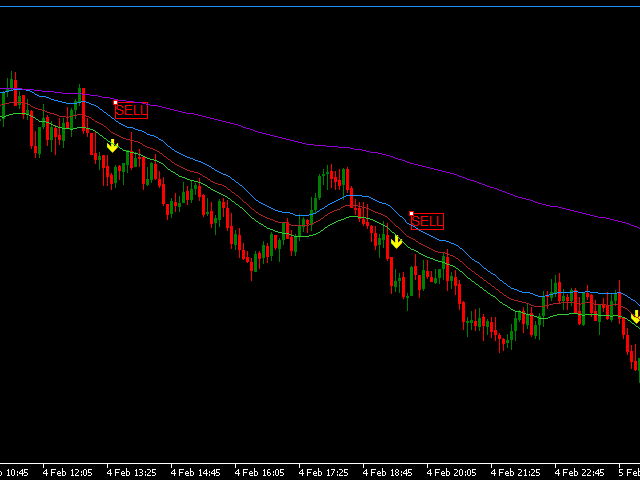The height and width of the screenshot is (480, 640).
Task: Click the second SELL label near 18:45
Action: pos(427,221)
